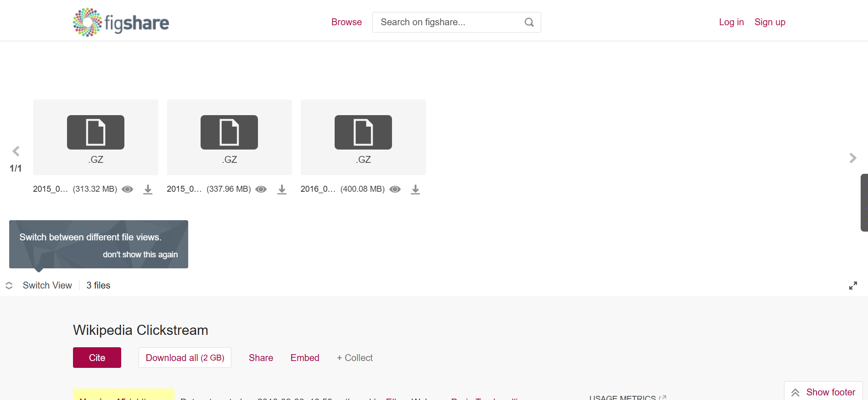
Task: Enter fullscreen with the expand icon
Action: (853, 286)
